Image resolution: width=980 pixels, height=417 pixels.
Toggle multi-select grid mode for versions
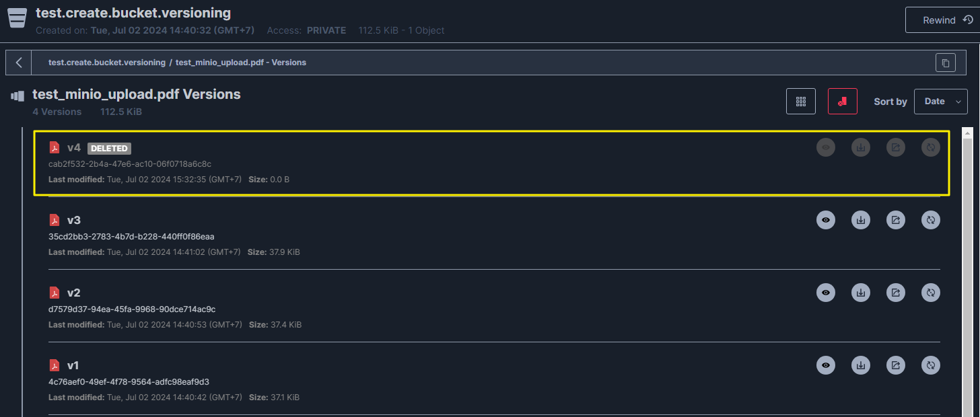[x=801, y=102]
